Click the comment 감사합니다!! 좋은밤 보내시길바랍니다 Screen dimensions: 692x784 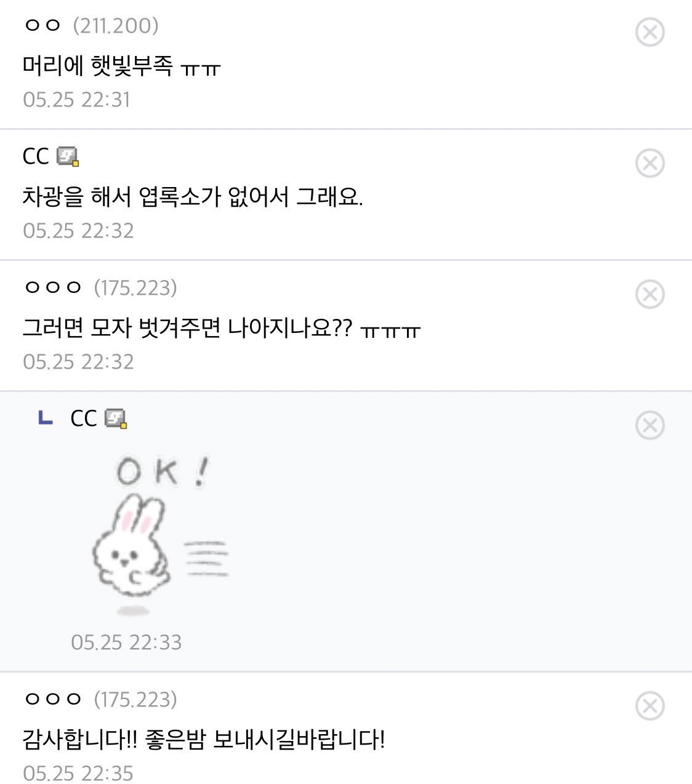(x=203, y=738)
